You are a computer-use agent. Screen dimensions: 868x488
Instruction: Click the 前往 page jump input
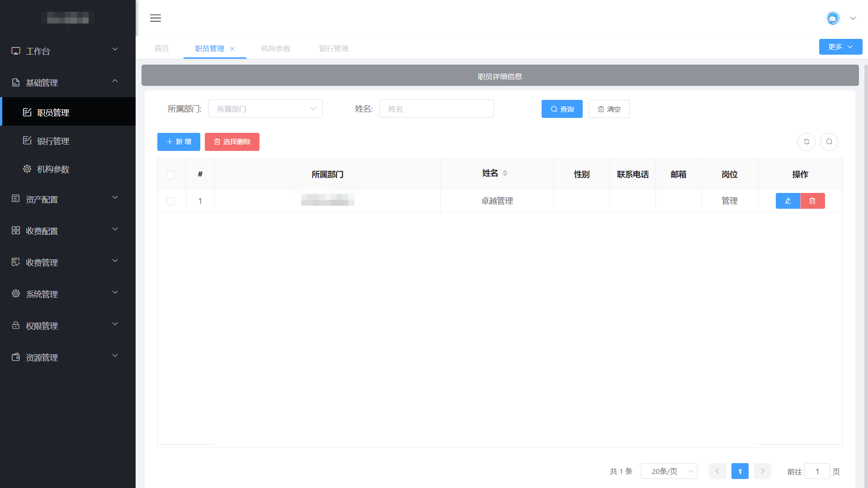click(x=817, y=471)
